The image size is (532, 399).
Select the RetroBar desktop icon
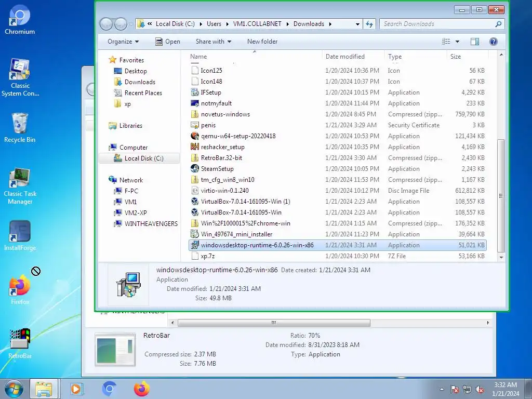click(20, 343)
